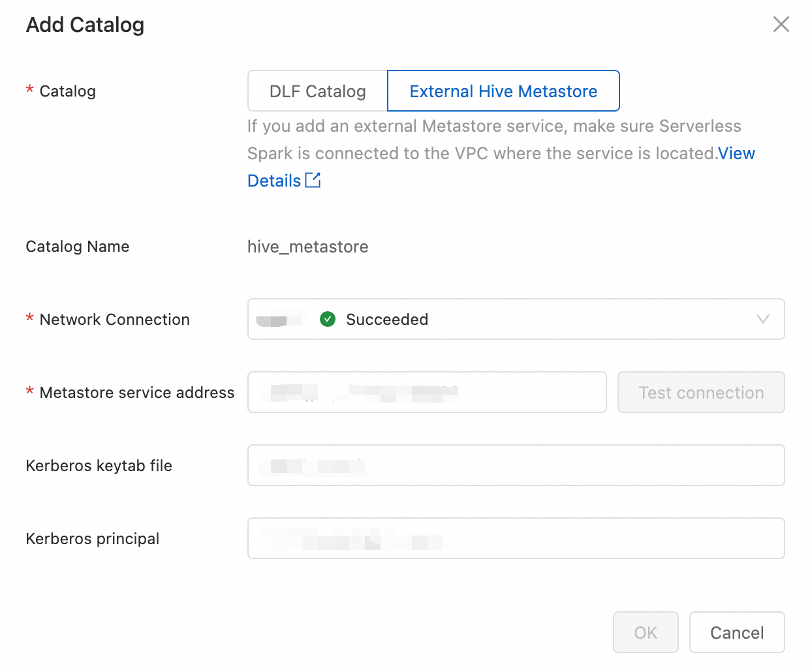Cancel adding the catalog
The width and height of the screenshot is (812, 672).
click(737, 632)
